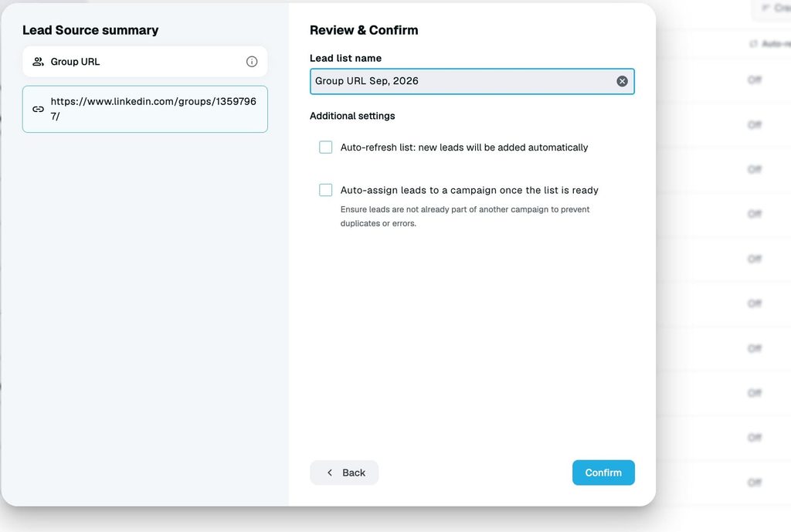
Task: Click the 'Ensure leads are not already part' note
Action: coord(464,216)
